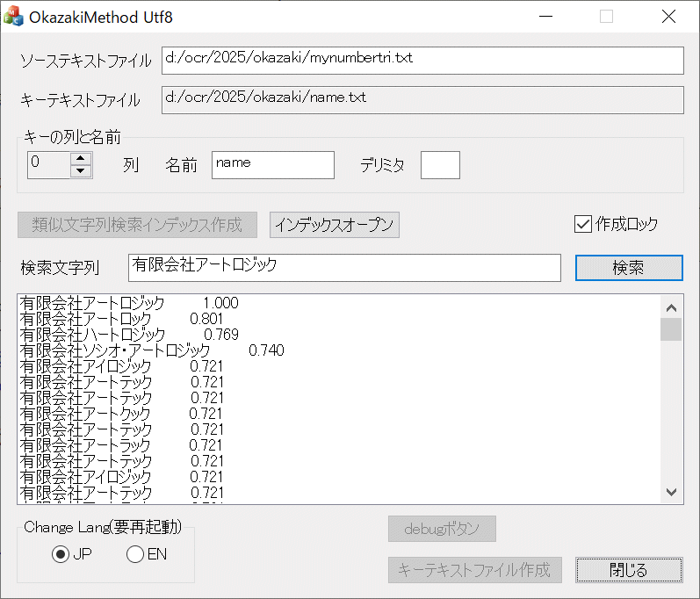The image size is (700, 599).
Task: Click the 類似文字列検索インデックス作成 button
Action: click(138, 225)
